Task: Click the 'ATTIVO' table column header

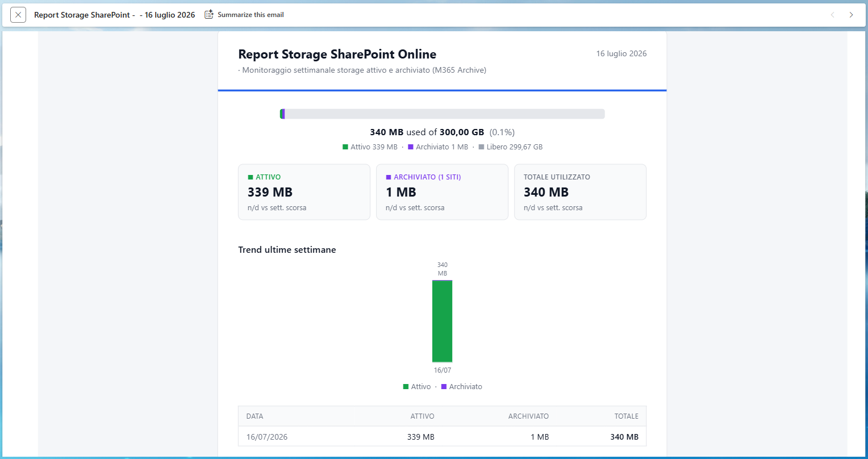Action: click(x=423, y=416)
